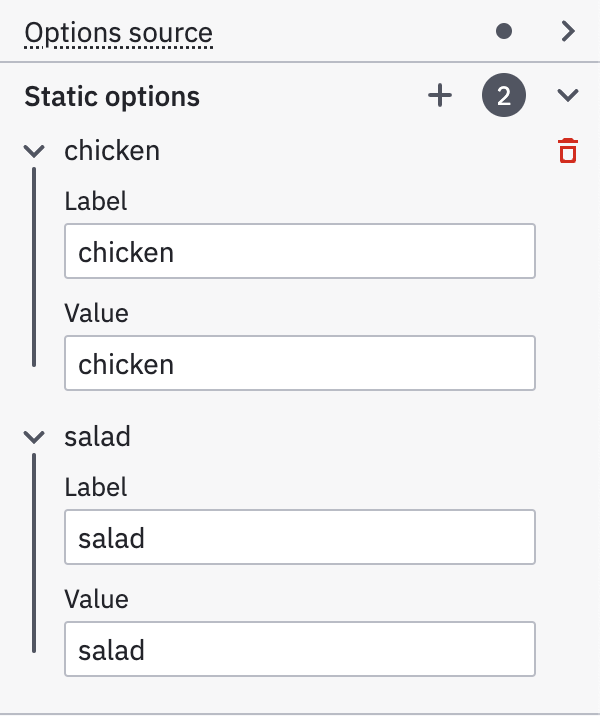
Task: Click the vertical bar beside salad fields
Action: [34, 553]
